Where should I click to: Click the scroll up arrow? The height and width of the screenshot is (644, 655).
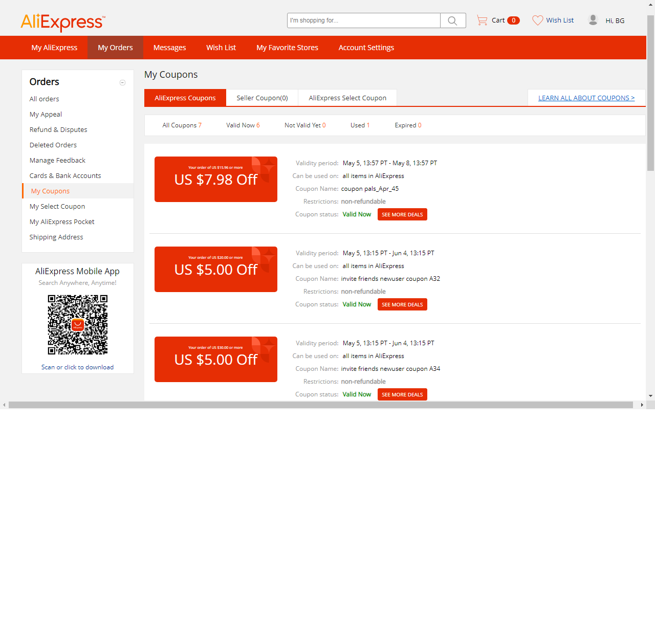(651, 5)
